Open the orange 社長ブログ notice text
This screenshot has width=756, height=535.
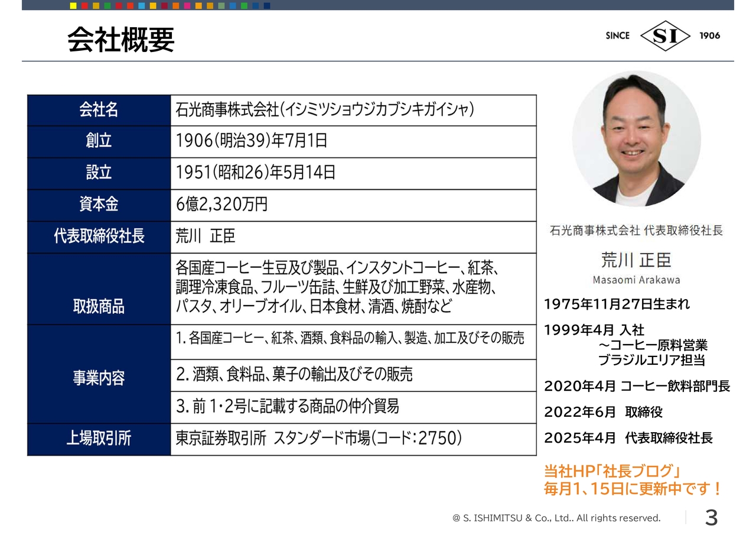click(x=632, y=480)
